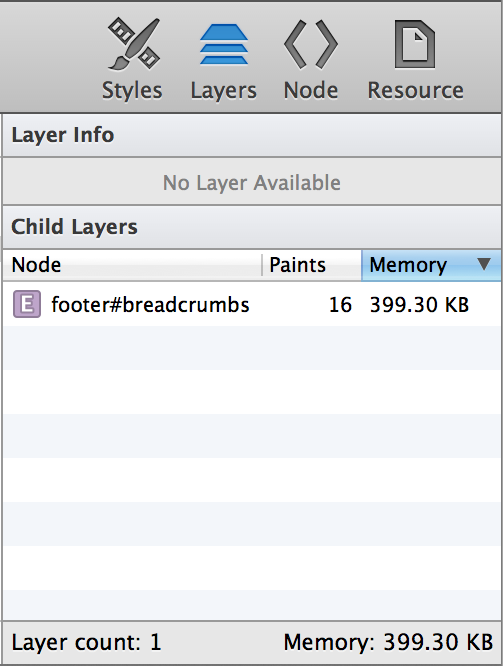Screen dimensions: 503x666
Task: Sort child layers by Paints column
Action: click(311, 265)
